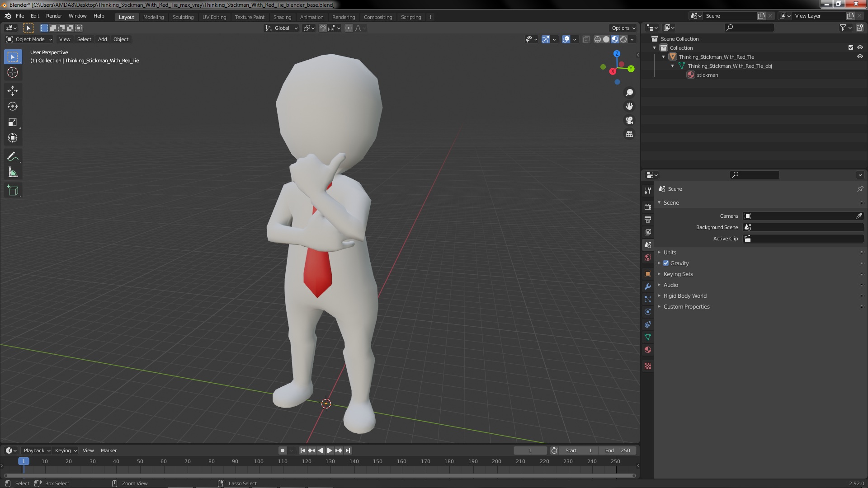The image size is (868, 488).
Task: Hide the Collection via eye icon
Action: (x=860, y=47)
